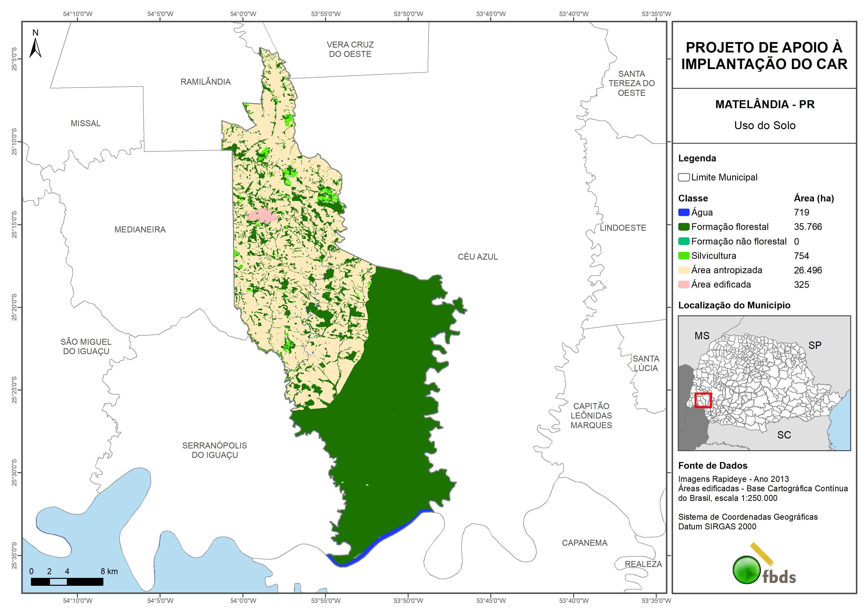Click the north arrow compass icon

[35, 47]
